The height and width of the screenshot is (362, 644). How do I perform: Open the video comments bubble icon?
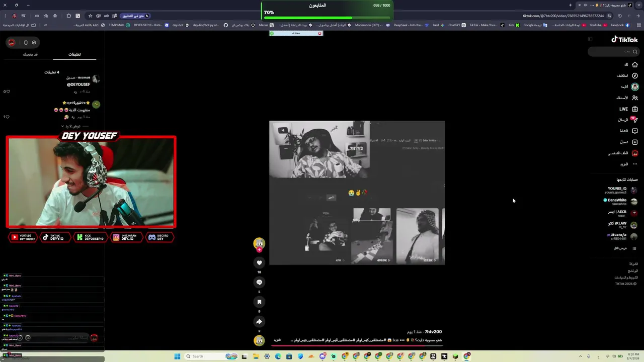coord(259,282)
